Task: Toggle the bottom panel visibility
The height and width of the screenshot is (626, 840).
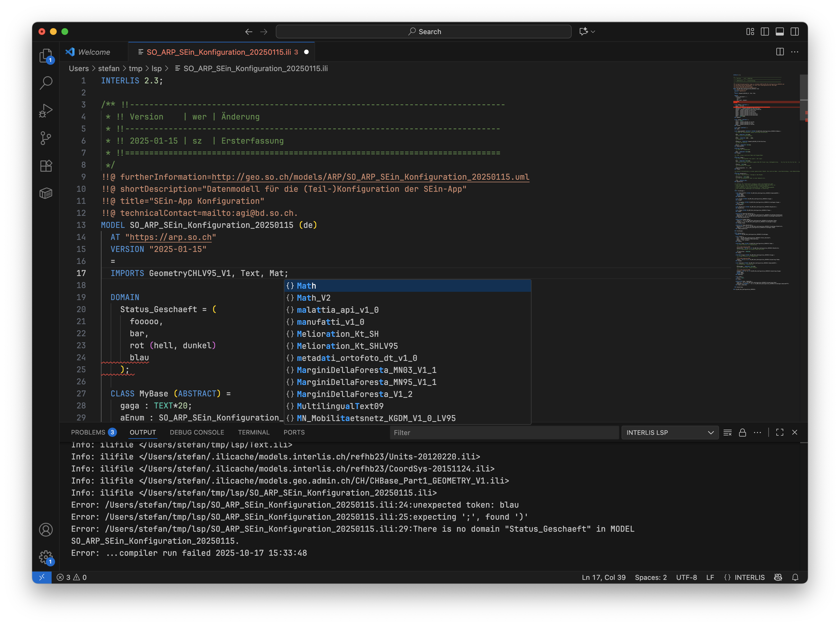Action: [780, 32]
